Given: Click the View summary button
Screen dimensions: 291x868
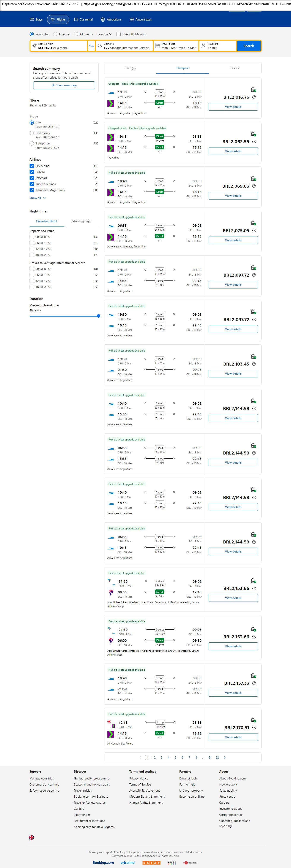Looking at the screenshot, I should click(x=64, y=85).
